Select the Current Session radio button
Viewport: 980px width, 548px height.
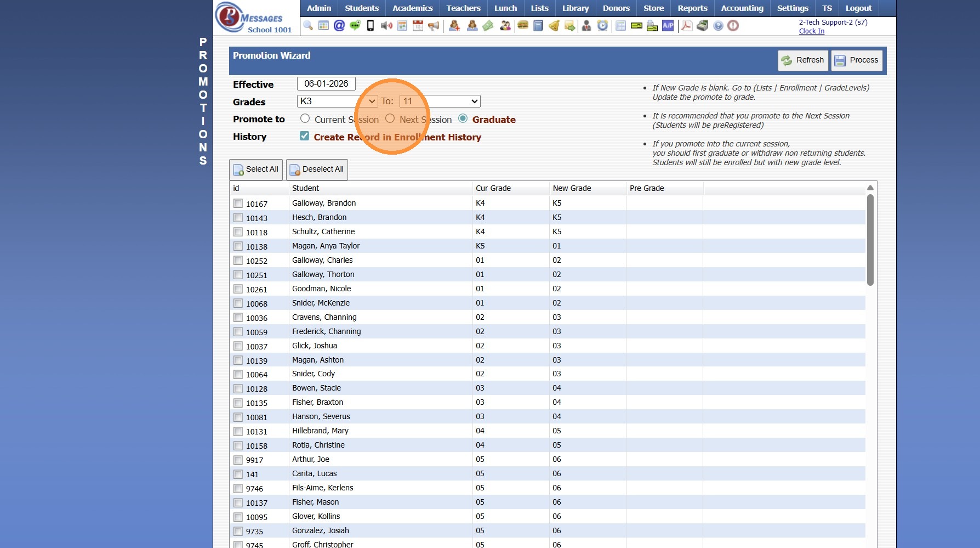pyautogui.click(x=305, y=119)
